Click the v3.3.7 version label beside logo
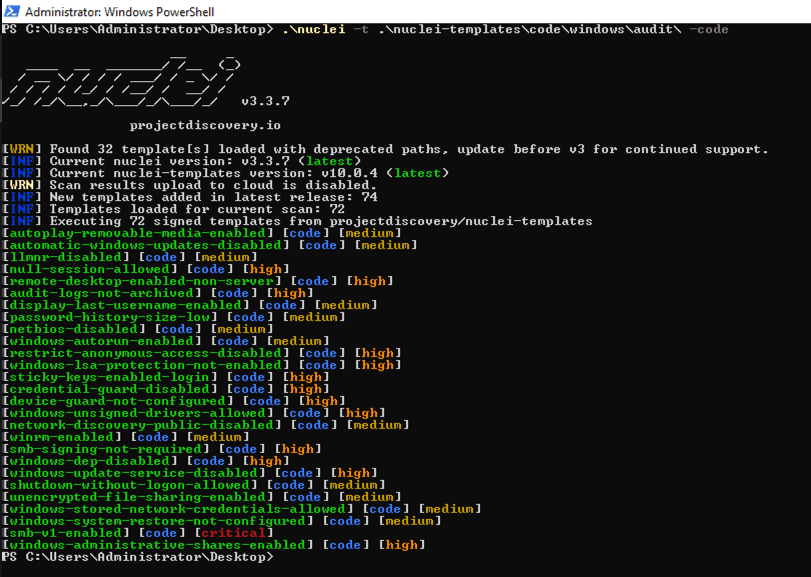Screen dimensions: 811x577 (265, 101)
